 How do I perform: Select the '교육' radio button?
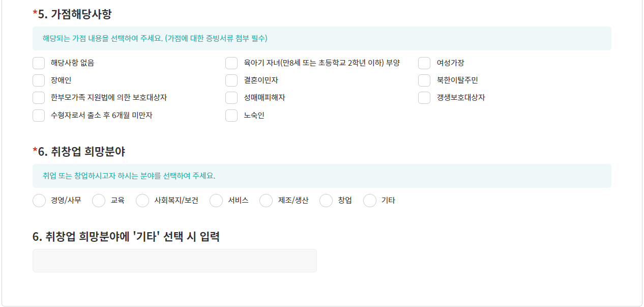[98, 201]
